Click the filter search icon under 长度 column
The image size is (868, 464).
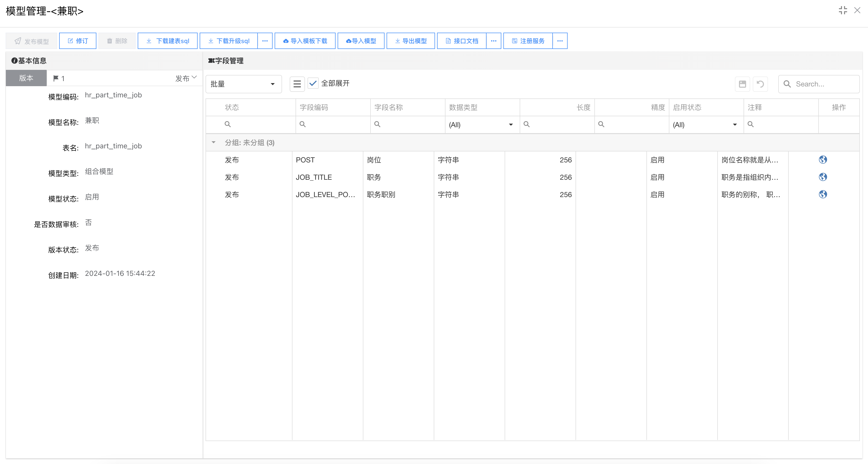click(527, 124)
